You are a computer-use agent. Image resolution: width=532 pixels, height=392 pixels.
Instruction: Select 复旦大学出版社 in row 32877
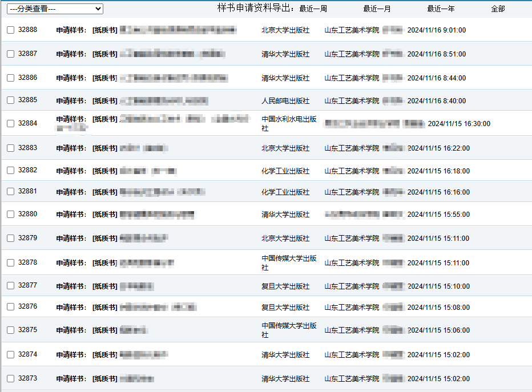285,286
